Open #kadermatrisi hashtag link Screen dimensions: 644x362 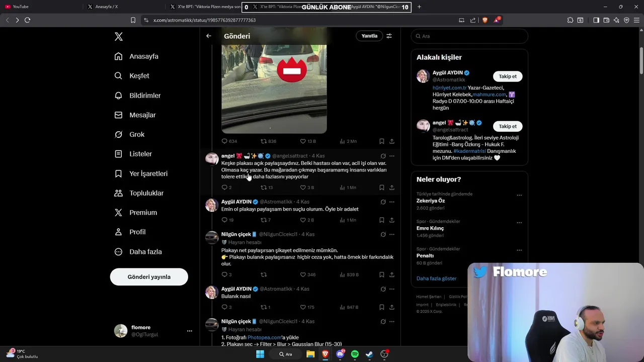click(x=469, y=151)
